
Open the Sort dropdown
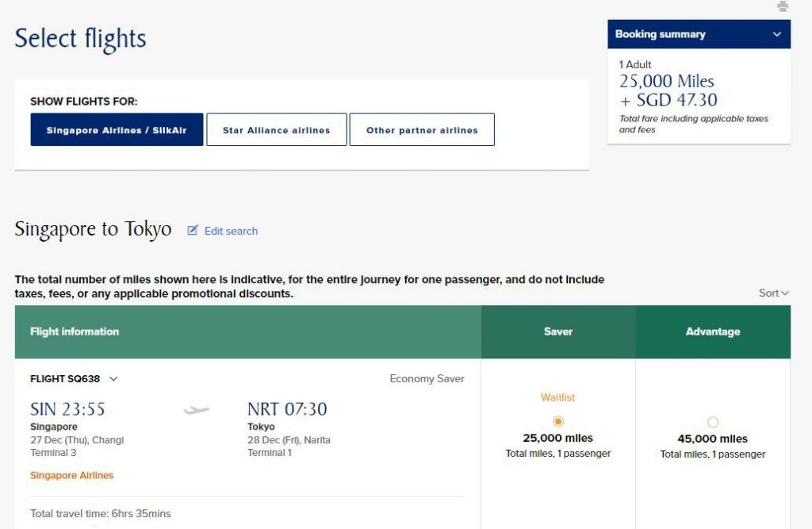coord(771,293)
